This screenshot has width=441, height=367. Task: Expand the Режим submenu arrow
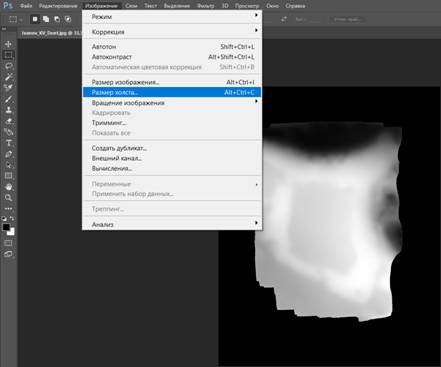tap(256, 15)
